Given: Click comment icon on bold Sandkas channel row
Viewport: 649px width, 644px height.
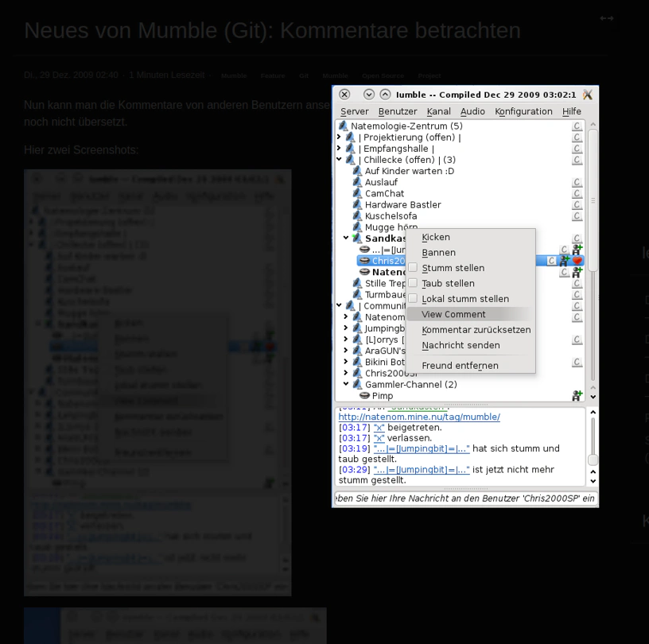Looking at the screenshot, I should (x=577, y=238).
